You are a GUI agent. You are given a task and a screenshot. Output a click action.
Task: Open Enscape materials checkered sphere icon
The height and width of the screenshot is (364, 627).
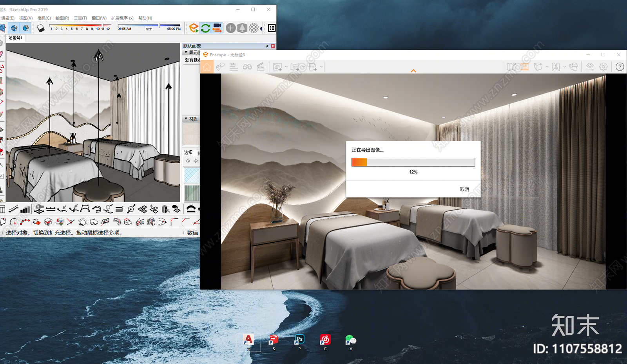tap(254, 28)
